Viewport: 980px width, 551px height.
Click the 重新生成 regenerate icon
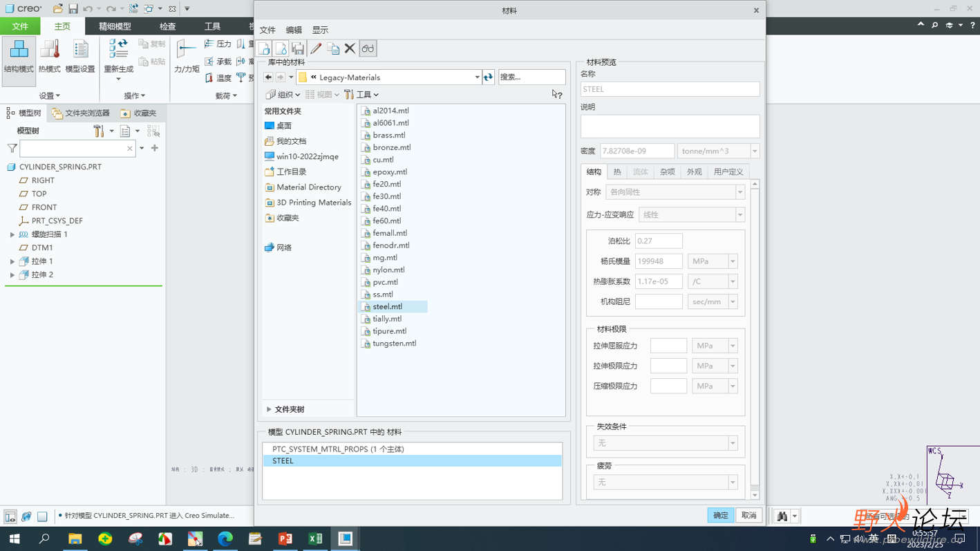pos(118,56)
